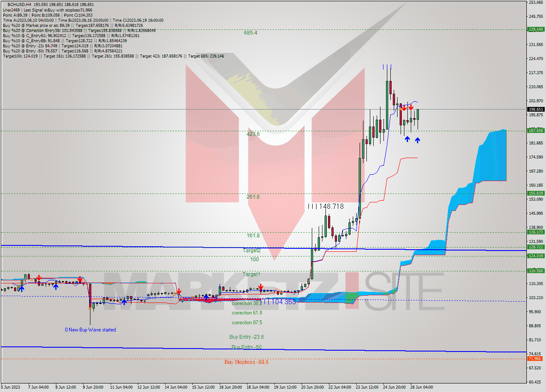The width and height of the screenshot is (546, 392).
Task: Click the 'correction 61.8' label
Action: pos(247,313)
